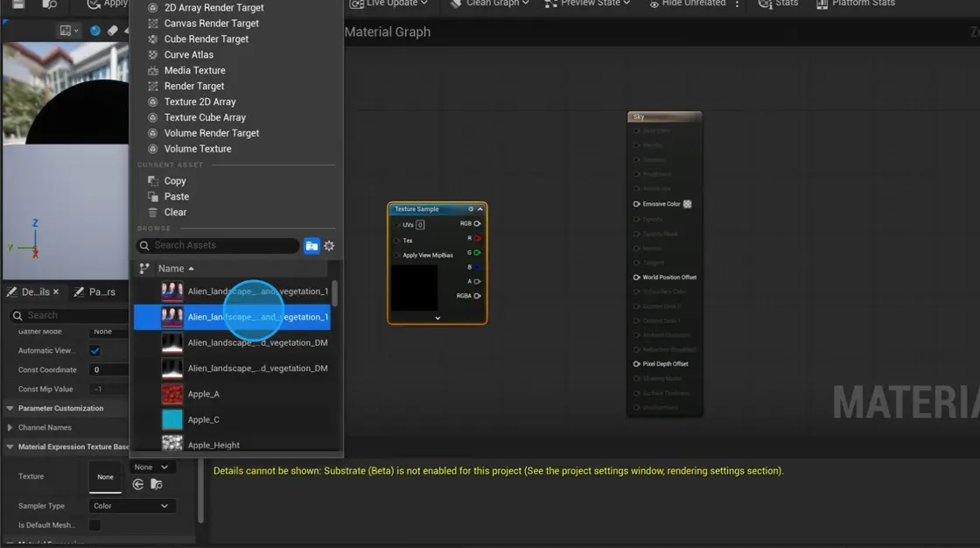Open the asset picker settings gear

pyautogui.click(x=329, y=245)
